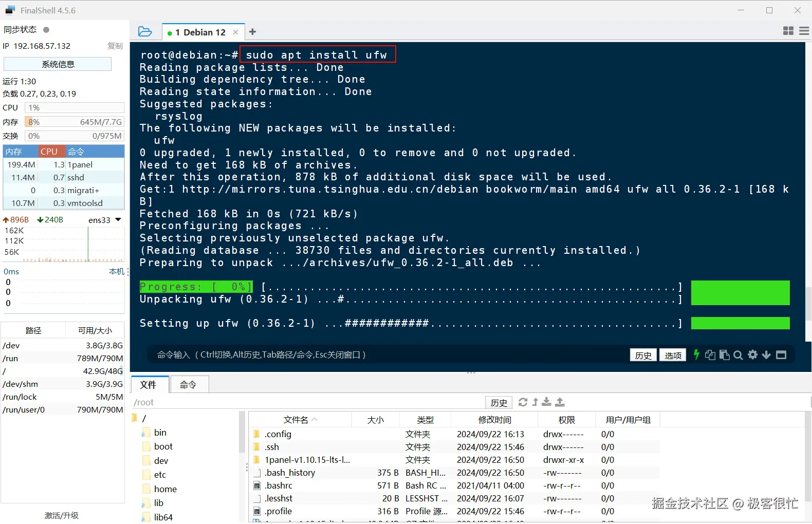Open file path 历史 button
812x524 pixels.
click(x=499, y=402)
